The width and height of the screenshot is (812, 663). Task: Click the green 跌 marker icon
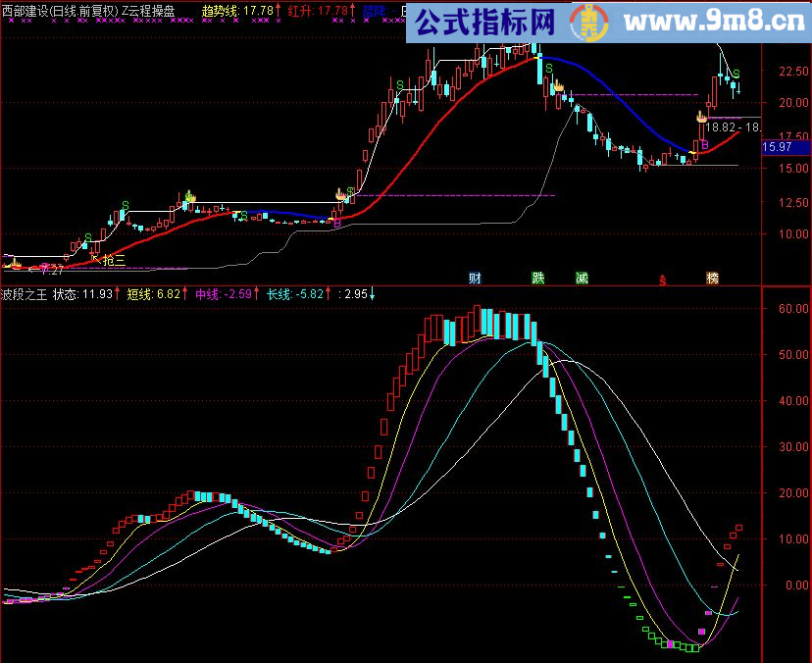tap(538, 279)
